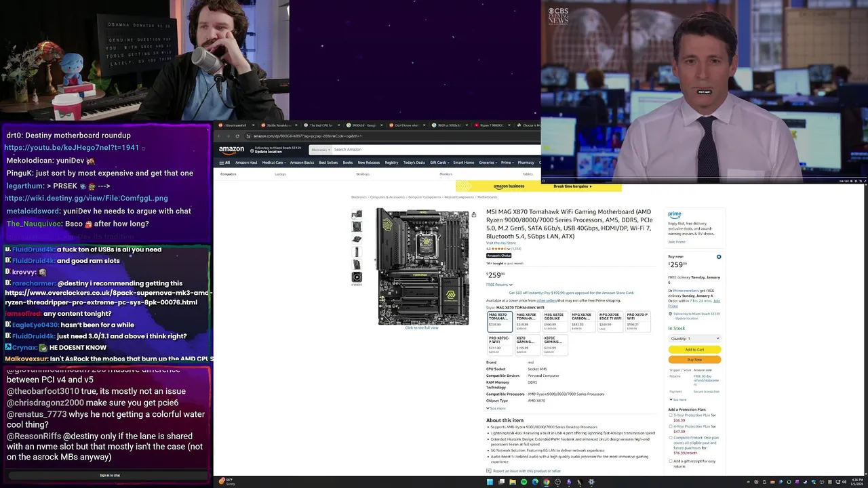Click the Buy Now button
Image resolution: width=868 pixels, height=488 pixels.
pos(694,360)
